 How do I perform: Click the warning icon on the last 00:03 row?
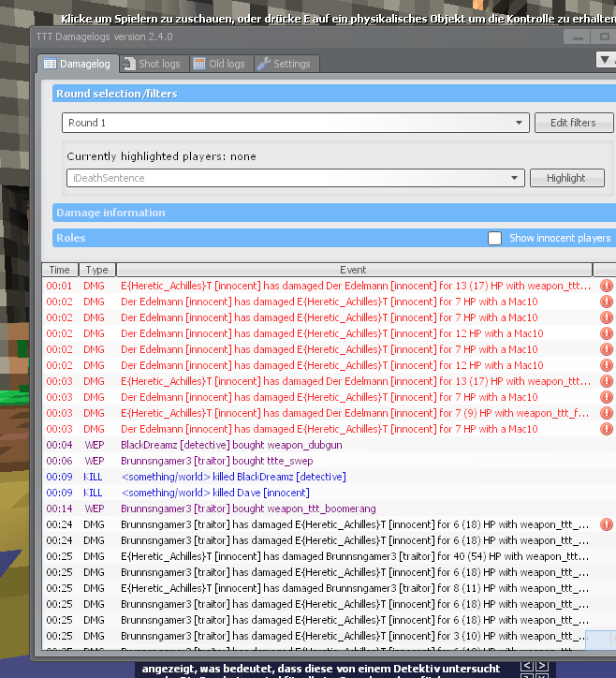[x=606, y=429]
